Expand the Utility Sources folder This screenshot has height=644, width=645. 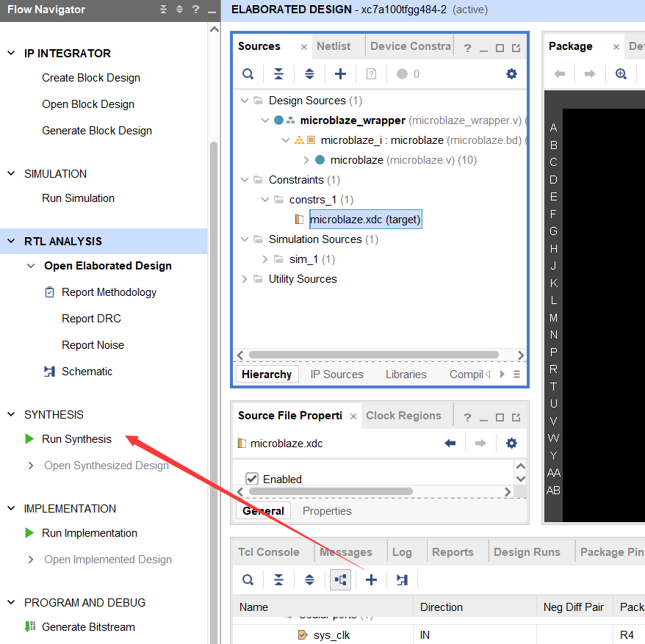pos(244,279)
